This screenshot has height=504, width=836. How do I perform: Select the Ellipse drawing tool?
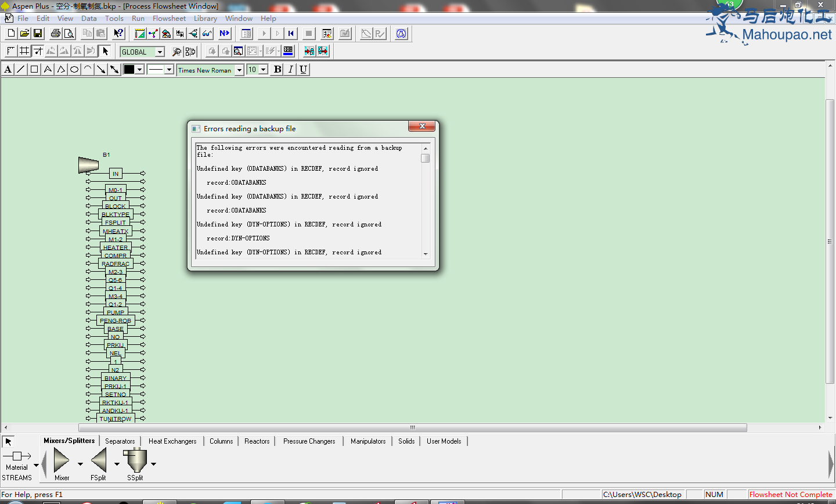74,70
